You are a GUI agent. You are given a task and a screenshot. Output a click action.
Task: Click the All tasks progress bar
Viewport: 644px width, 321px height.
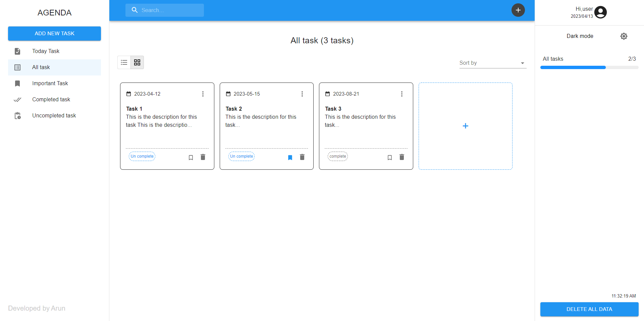tap(589, 67)
